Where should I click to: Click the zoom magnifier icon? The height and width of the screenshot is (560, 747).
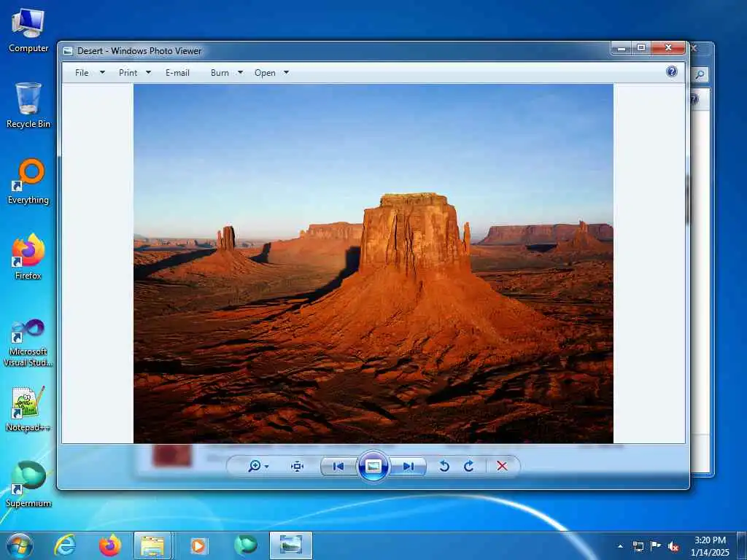255,466
